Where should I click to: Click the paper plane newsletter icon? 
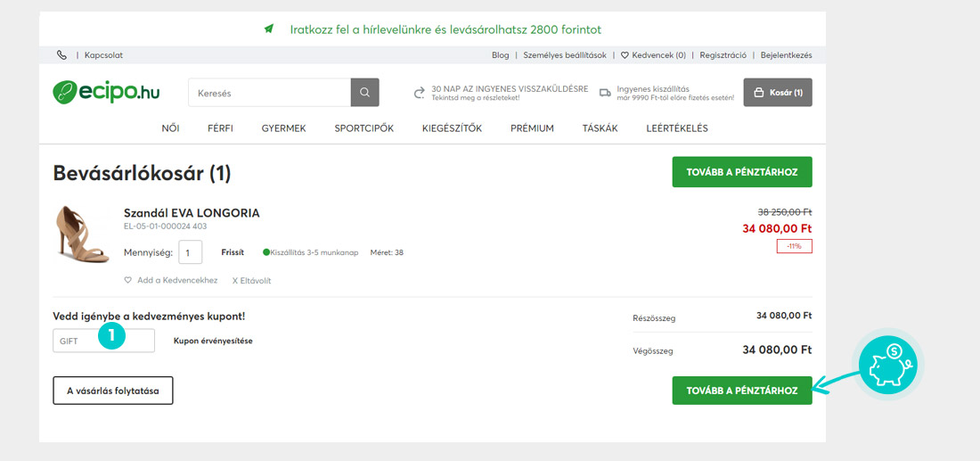269,29
